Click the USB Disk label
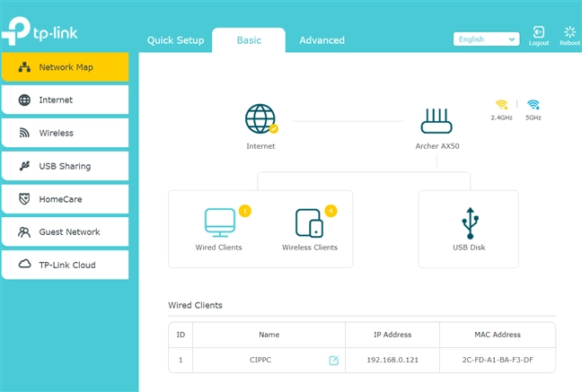 coord(469,248)
